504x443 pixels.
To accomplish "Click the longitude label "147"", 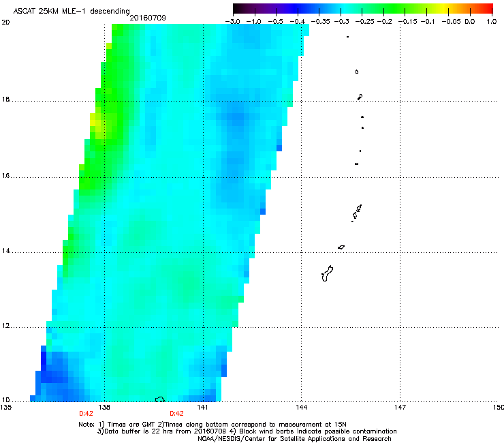I will coord(400,408).
